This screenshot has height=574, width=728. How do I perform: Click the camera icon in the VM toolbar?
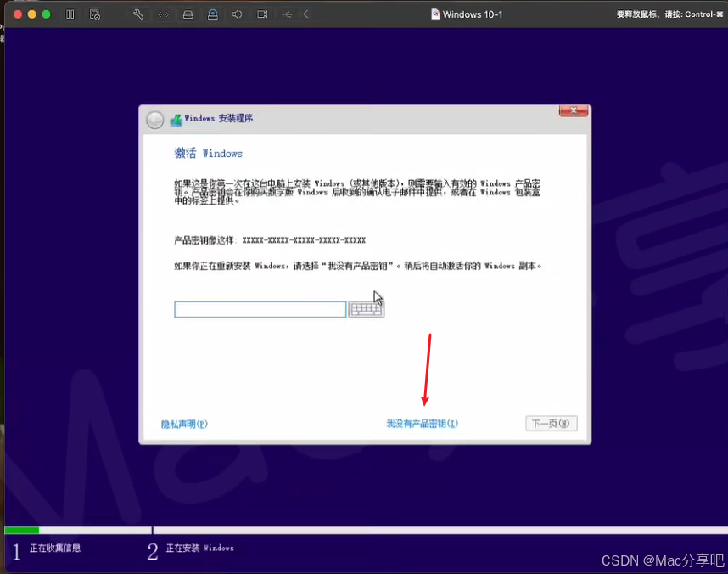coord(262,14)
